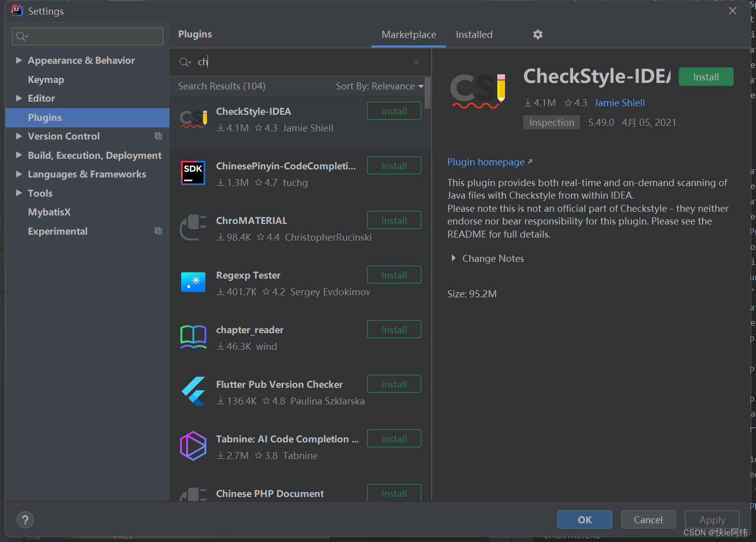
Task: Install Flutter Pub Version Checker
Action: tap(394, 384)
